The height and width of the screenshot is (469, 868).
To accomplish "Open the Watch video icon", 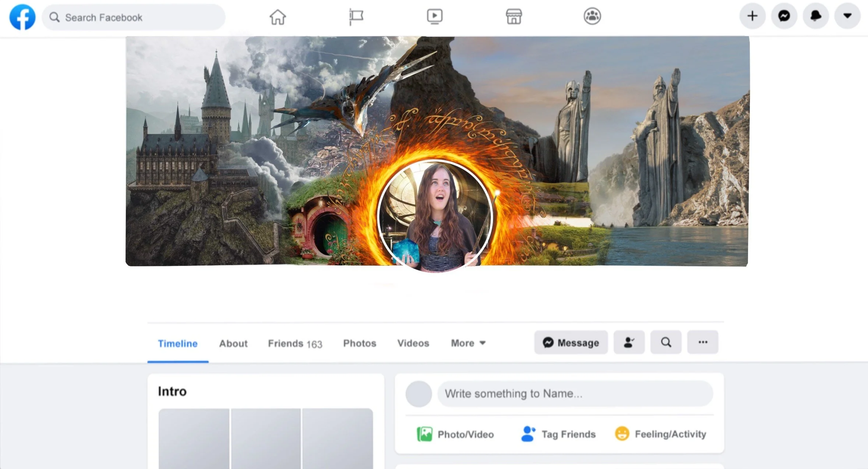I will (435, 17).
